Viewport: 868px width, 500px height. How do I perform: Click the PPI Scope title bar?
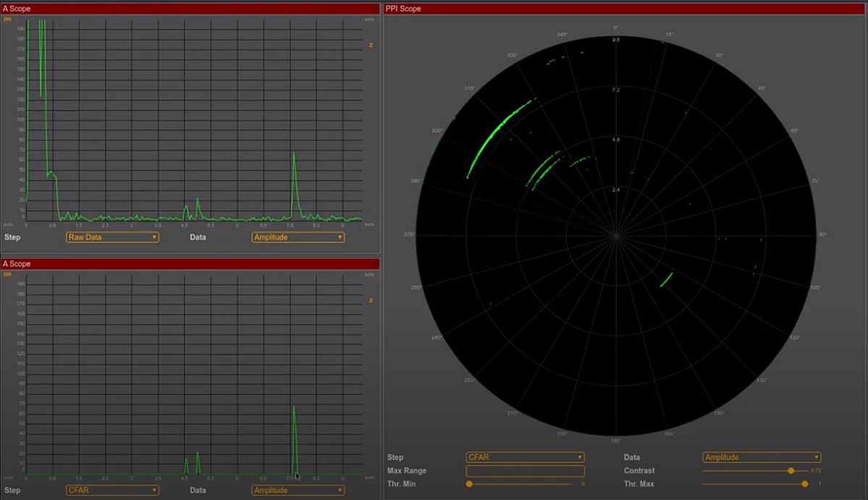(625, 9)
